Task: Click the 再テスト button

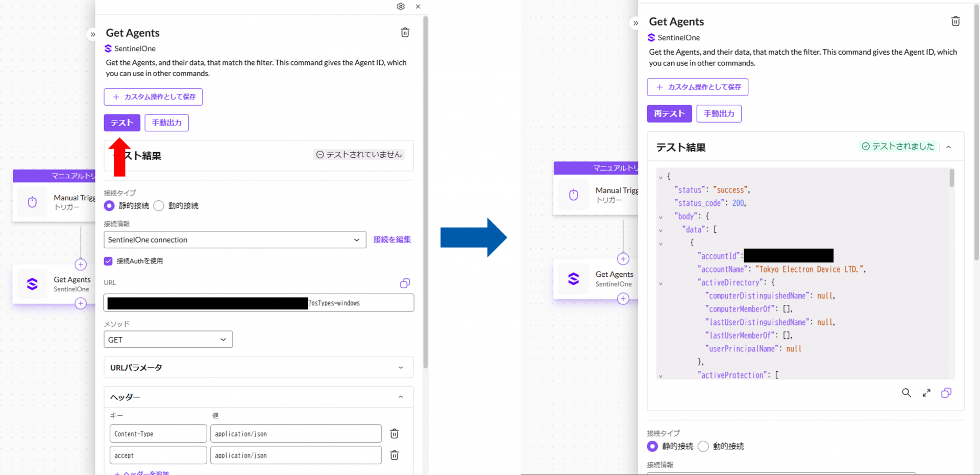Action: tap(669, 114)
